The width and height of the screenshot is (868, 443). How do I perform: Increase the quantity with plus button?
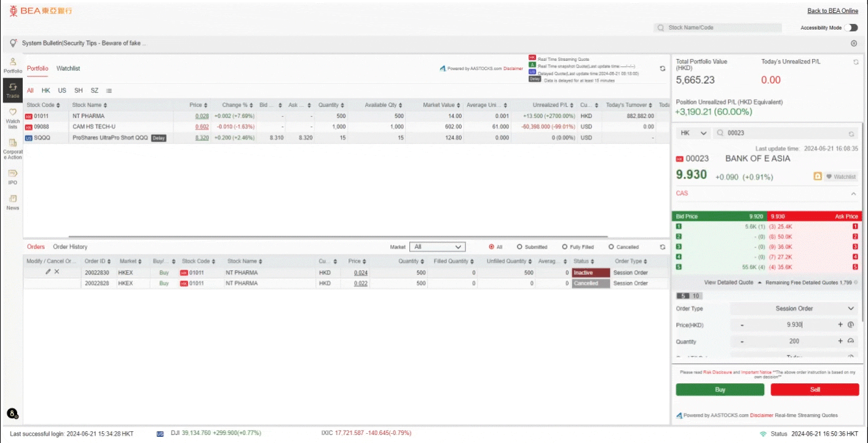840,341
